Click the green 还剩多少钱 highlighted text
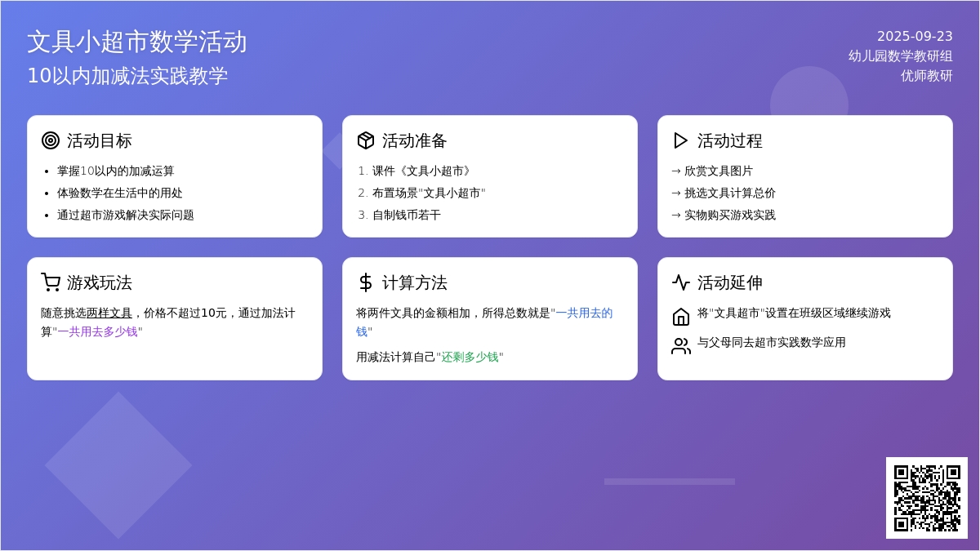Viewport: 980px width, 551px height. (470, 357)
